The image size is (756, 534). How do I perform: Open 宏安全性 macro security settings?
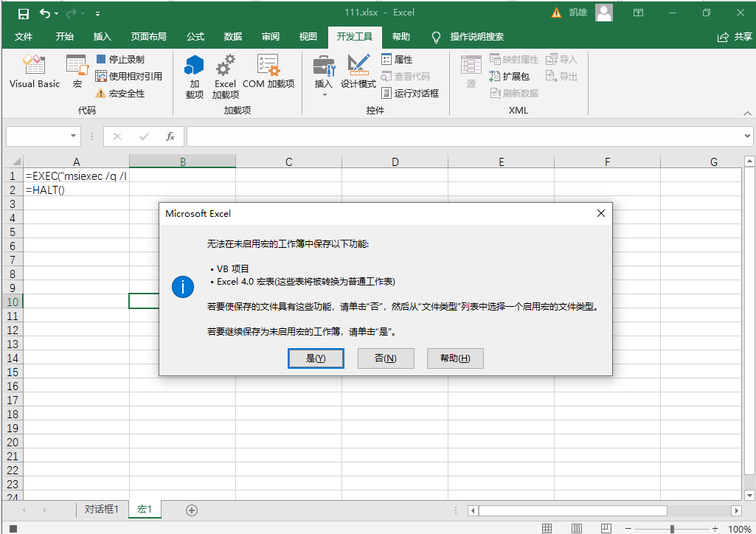point(120,93)
